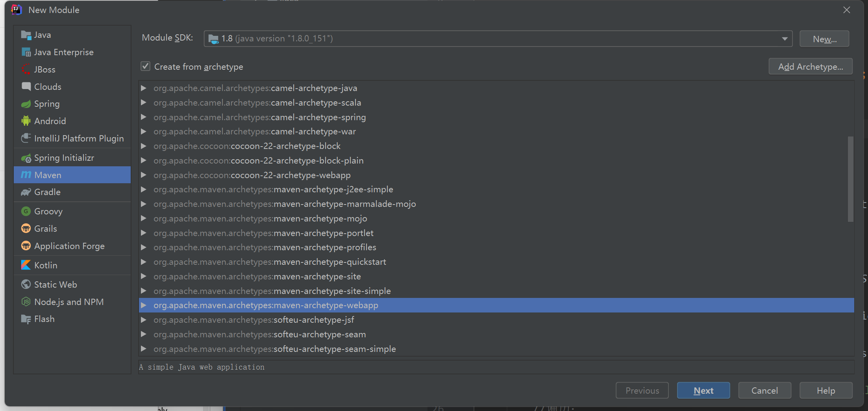Click the Android robot icon

(26, 121)
